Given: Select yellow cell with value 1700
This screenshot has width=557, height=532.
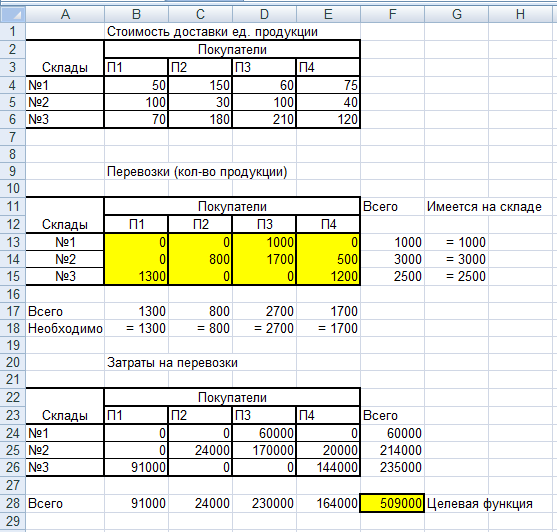Looking at the screenshot, I should (264, 259).
